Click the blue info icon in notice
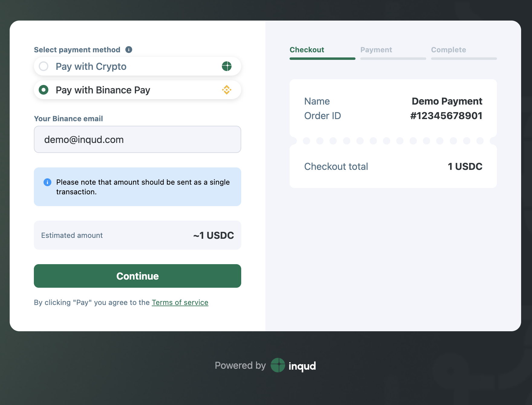 point(47,182)
